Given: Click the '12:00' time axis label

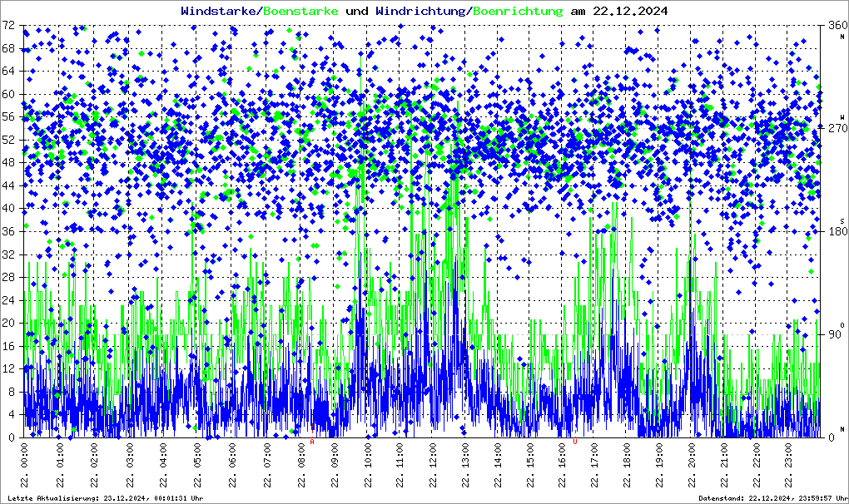Looking at the screenshot, I should [x=433, y=454].
